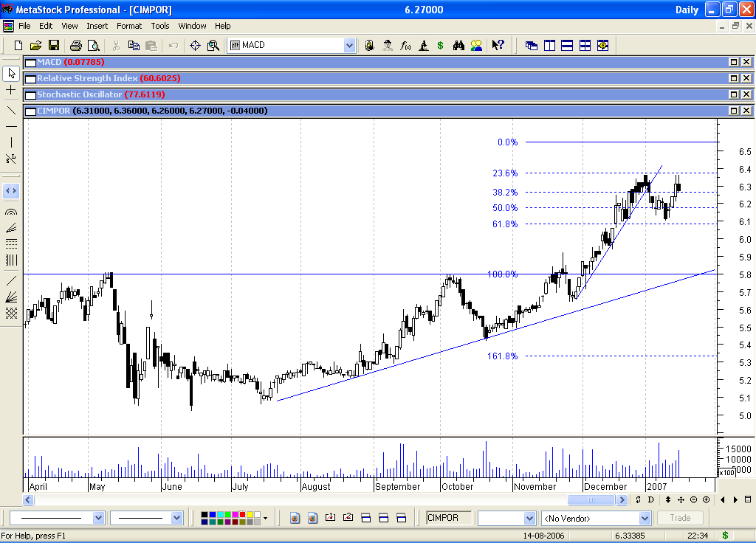Select the Fibonacci retracement lines tool
756x543 pixels.
coord(11,243)
